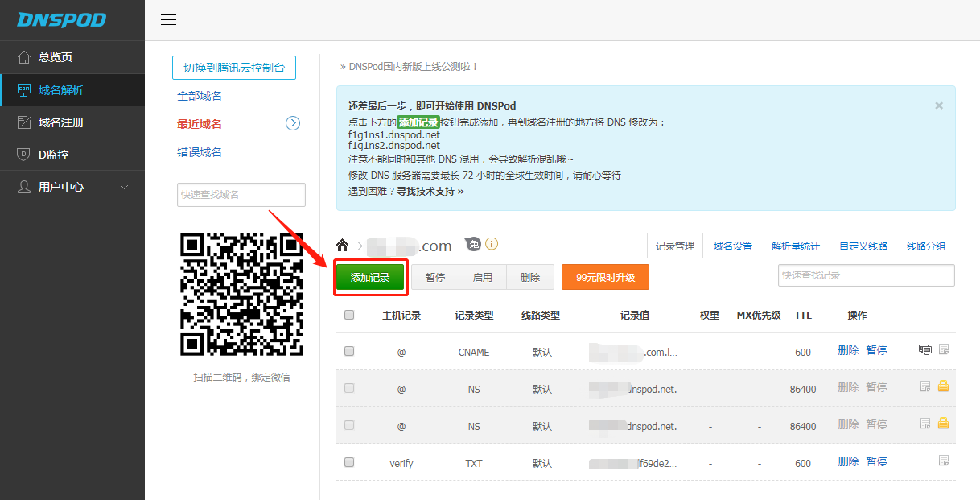The width and height of the screenshot is (980, 500).
Task: Open the 解析量统计 tab
Action: (796, 246)
